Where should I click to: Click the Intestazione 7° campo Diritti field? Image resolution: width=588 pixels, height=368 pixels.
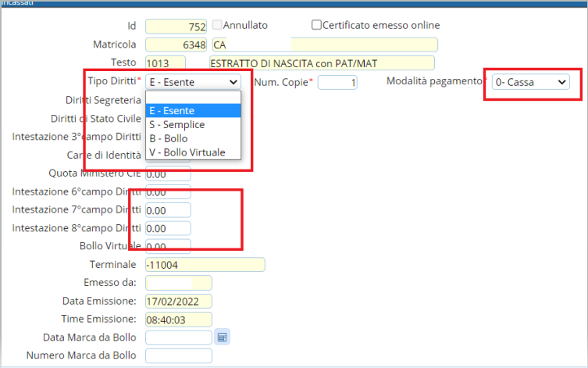click(168, 209)
